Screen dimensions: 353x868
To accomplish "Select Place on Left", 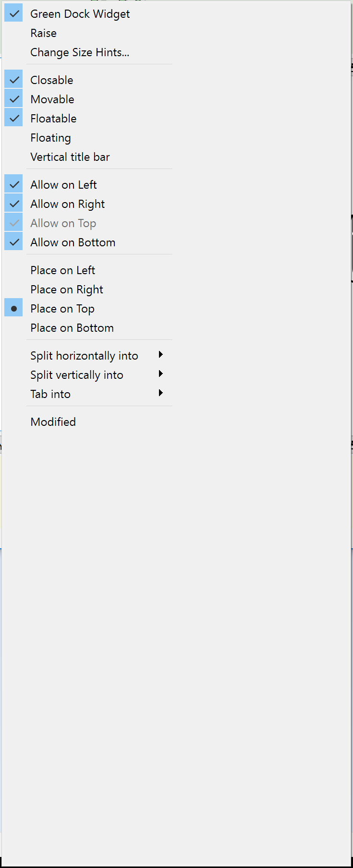I will 62,270.
